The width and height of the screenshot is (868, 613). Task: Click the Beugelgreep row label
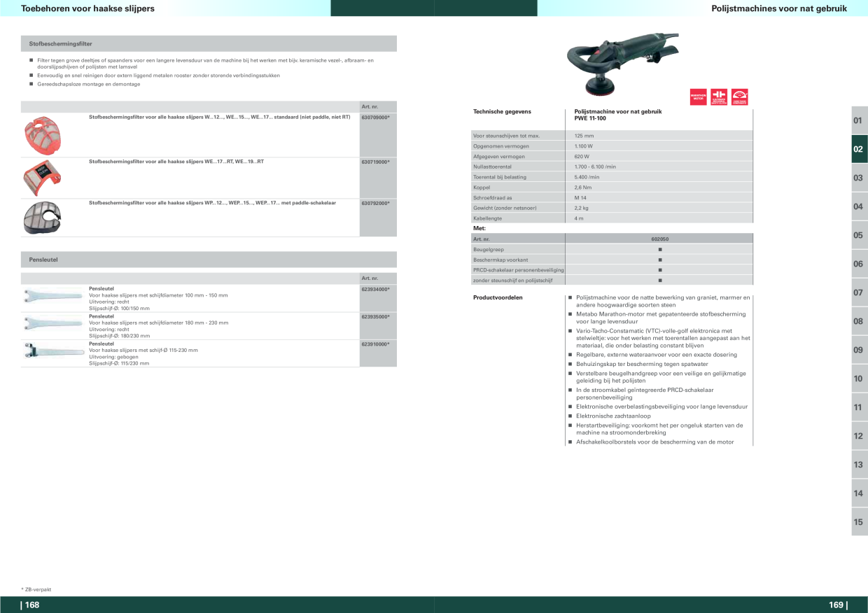coord(489,249)
